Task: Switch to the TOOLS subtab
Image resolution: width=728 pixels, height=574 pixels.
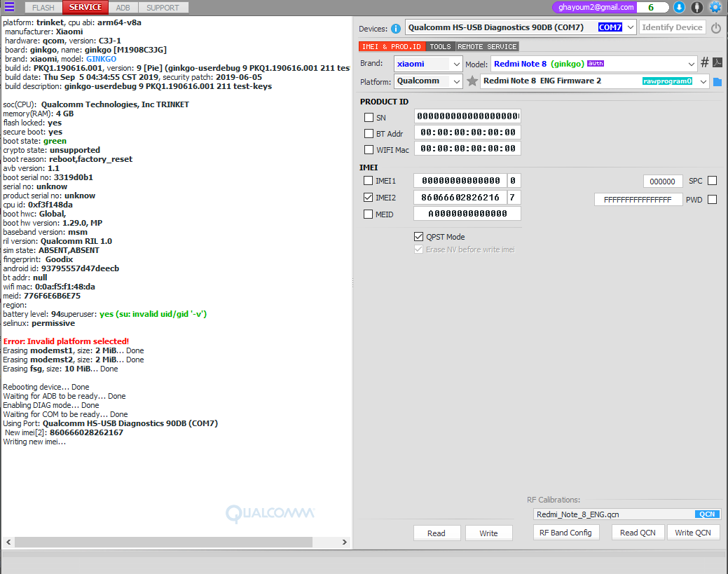Action: click(440, 46)
